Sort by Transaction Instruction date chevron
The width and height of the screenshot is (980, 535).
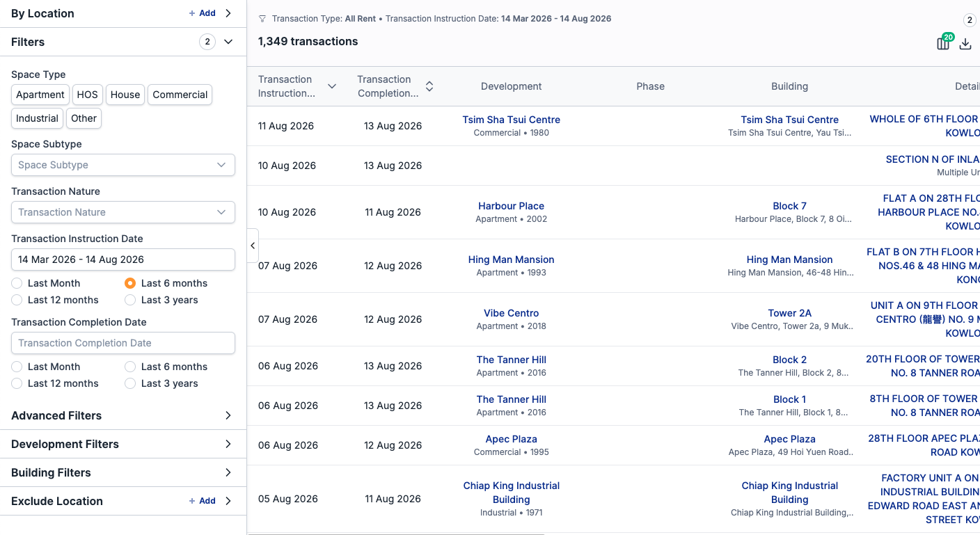332,86
